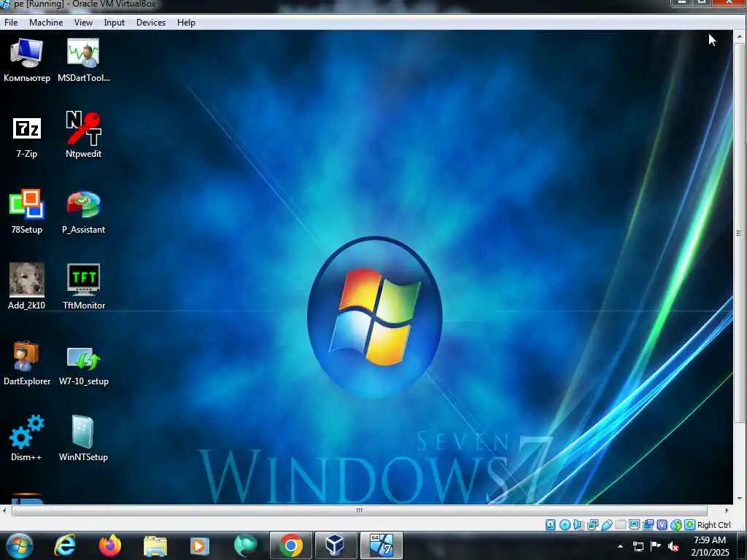This screenshot has width=747, height=560.
Task: Launch the W7-10_setup desktop icon
Action: pos(83,366)
